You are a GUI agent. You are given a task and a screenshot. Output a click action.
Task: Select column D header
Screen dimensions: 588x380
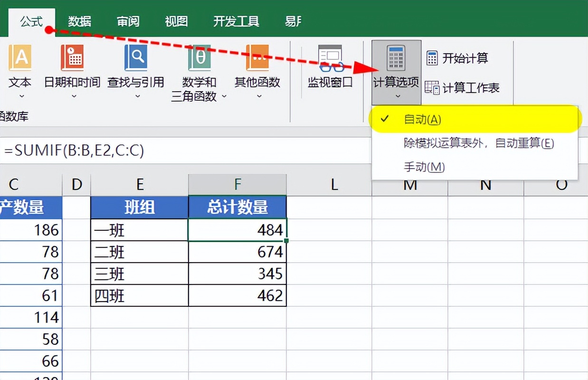pos(76,184)
